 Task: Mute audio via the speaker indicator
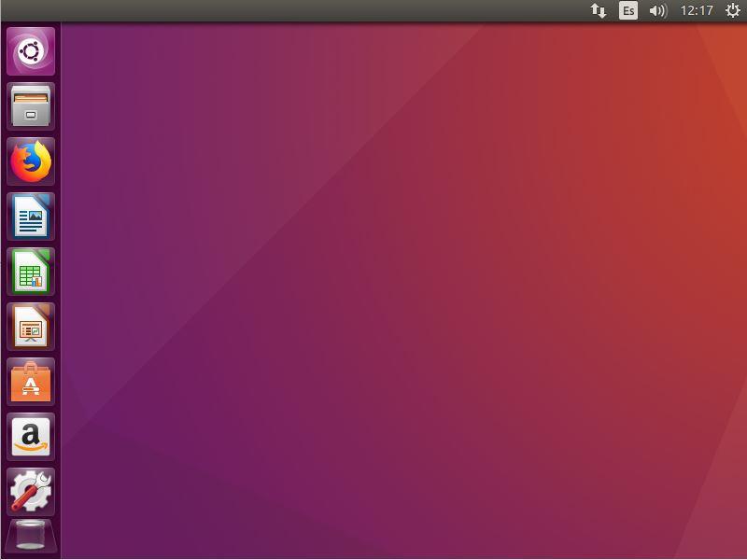point(659,11)
